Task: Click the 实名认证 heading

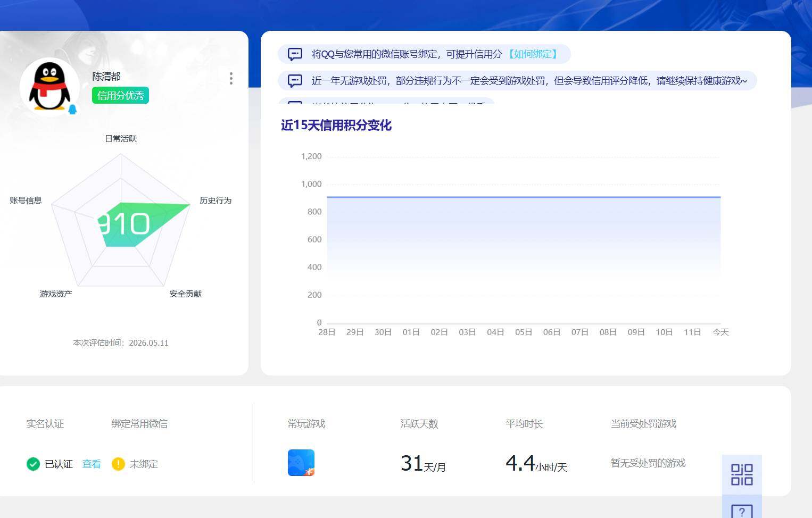Action: pos(45,423)
